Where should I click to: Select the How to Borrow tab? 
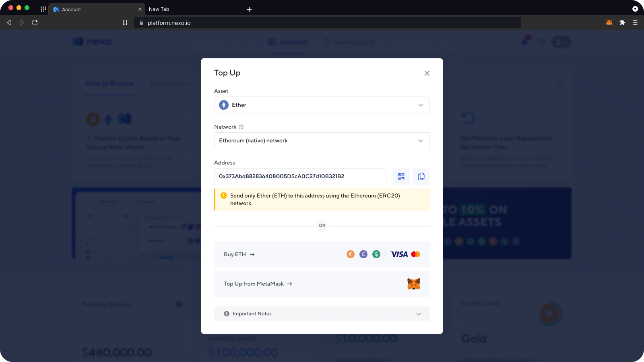(x=110, y=83)
